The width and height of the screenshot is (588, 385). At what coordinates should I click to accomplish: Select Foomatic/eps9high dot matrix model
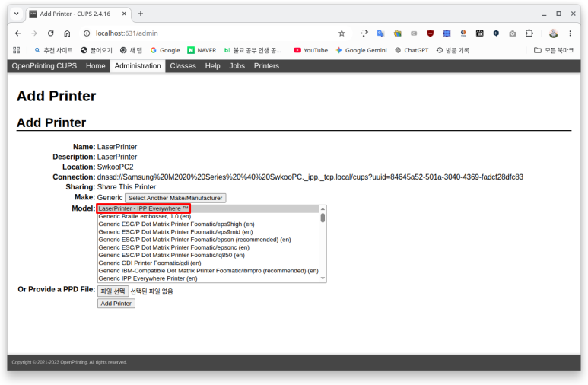[x=208, y=224]
